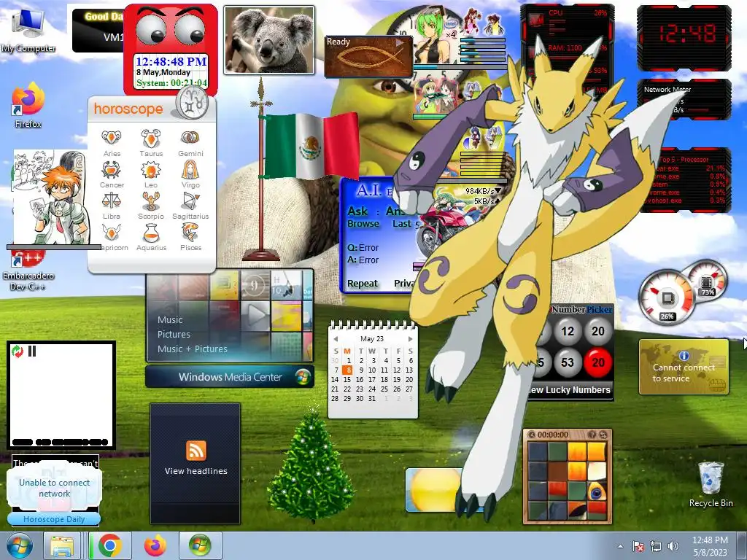Select Cancer sign in horoscope gadget

[112, 174]
